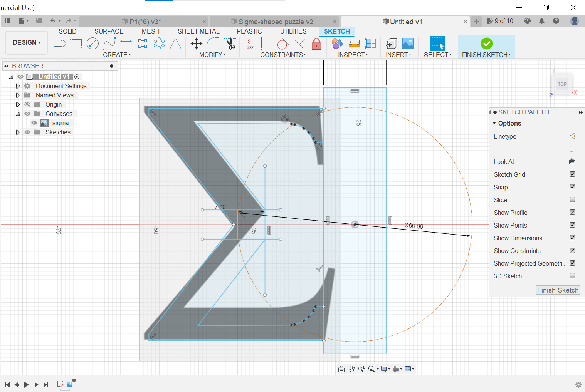
Task: Hide the sigma canvas using eye icon
Action: [x=34, y=123]
